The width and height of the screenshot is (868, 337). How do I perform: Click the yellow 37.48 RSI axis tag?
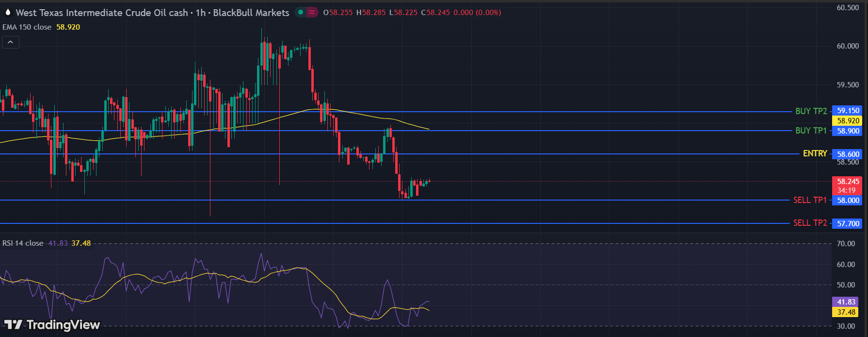[x=846, y=312]
